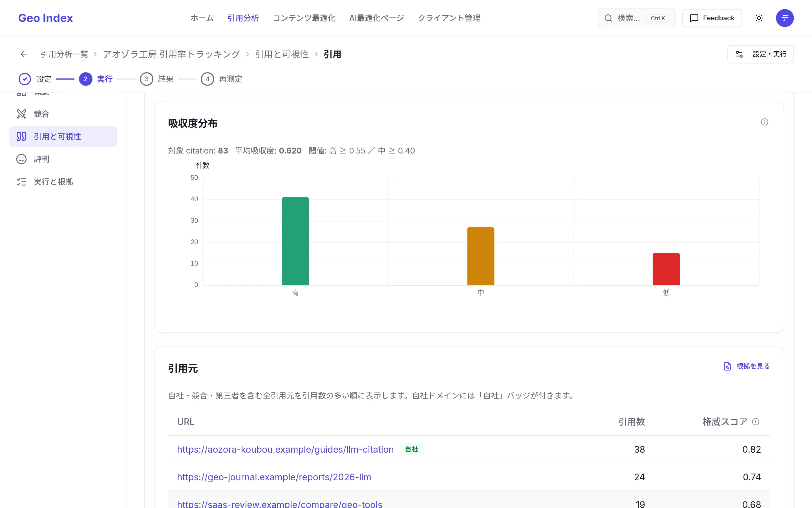Click the 権威スコア column header
This screenshot has height=508, width=812.
725,422
